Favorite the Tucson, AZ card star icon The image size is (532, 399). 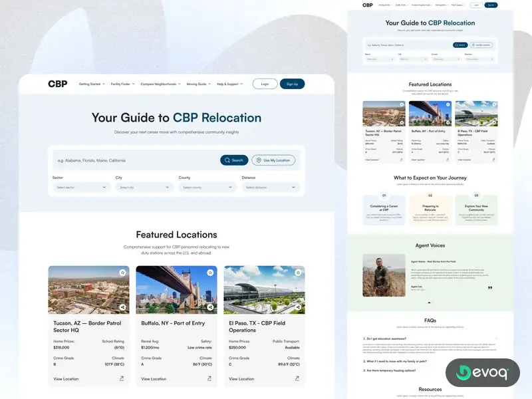[x=122, y=273]
